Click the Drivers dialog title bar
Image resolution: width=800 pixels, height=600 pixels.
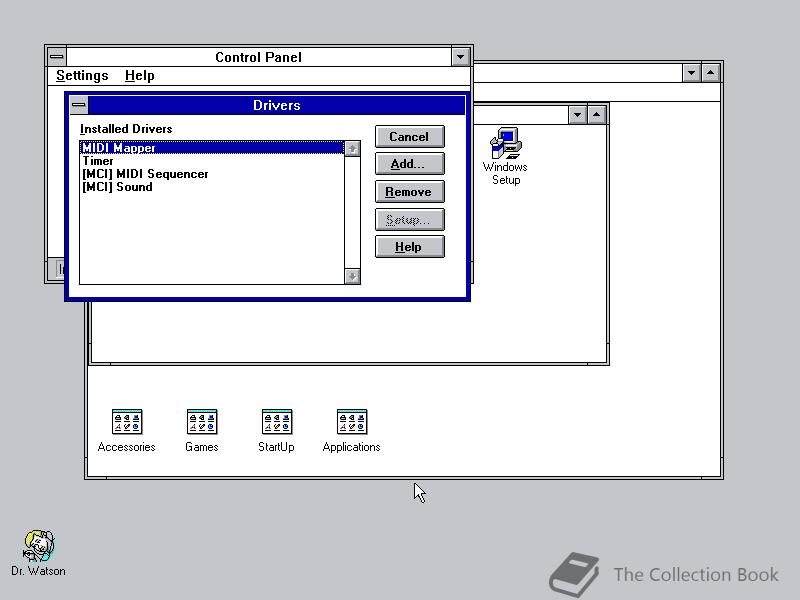coord(277,105)
